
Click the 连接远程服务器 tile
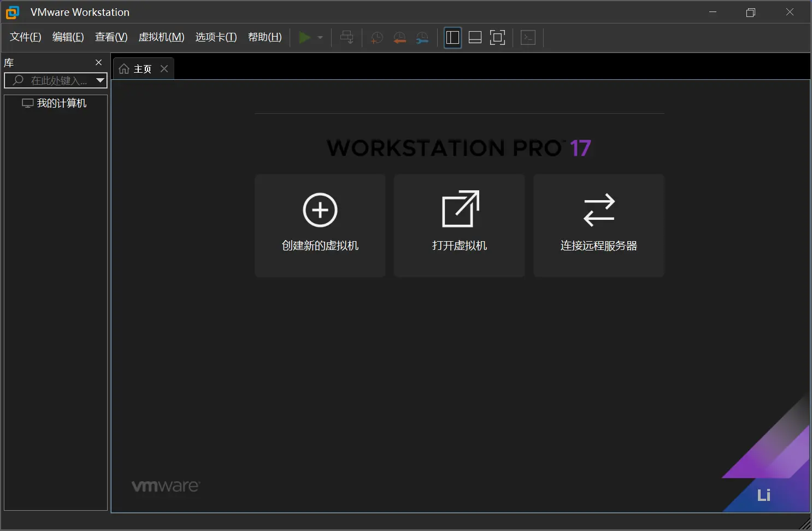coord(599,225)
